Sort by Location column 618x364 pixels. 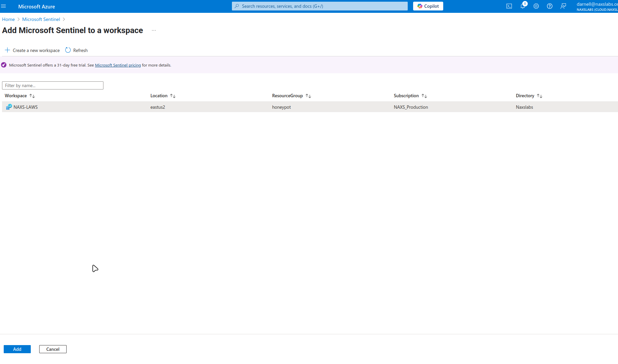coord(163,96)
